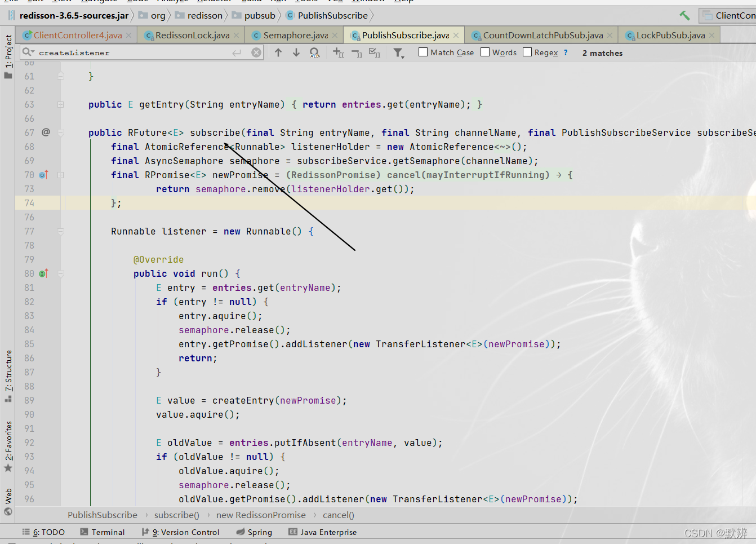
Task: Click the implements gutter icon on line 80
Action: (x=43, y=273)
